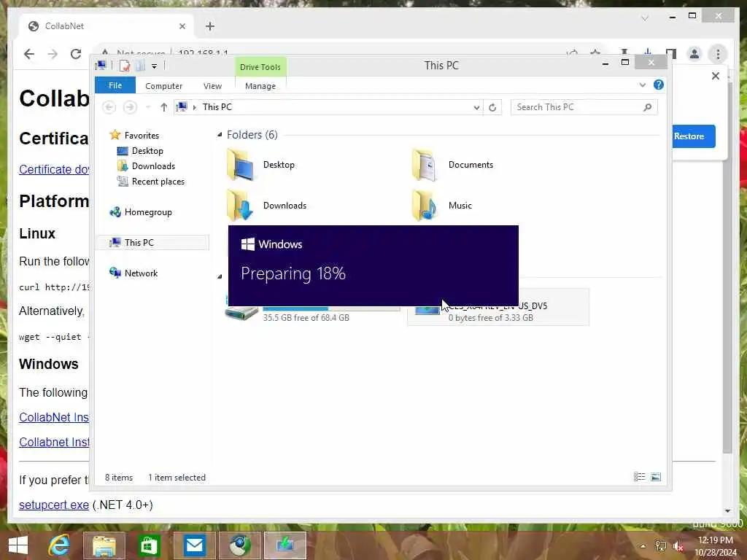Open Explorer help question mark
747x560 pixels.
click(x=659, y=85)
